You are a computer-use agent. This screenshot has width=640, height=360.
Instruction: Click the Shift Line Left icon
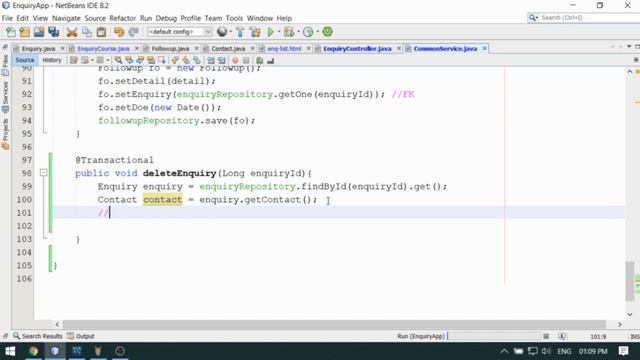coord(211,60)
